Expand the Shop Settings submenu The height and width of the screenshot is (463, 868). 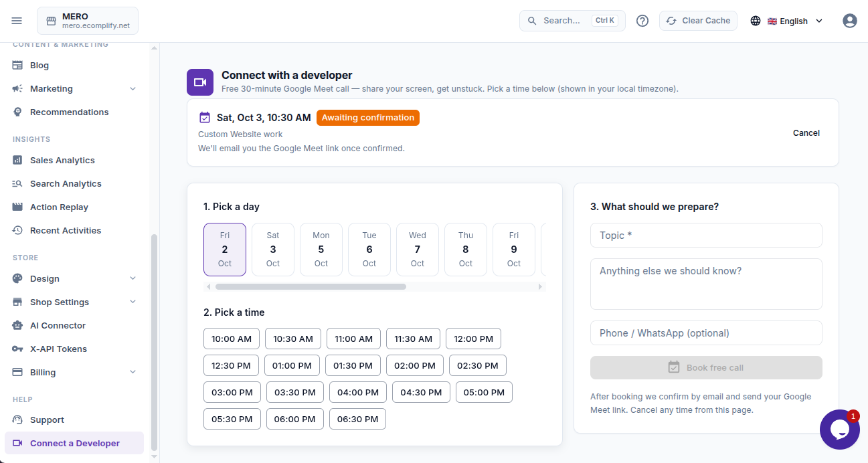coord(133,302)
